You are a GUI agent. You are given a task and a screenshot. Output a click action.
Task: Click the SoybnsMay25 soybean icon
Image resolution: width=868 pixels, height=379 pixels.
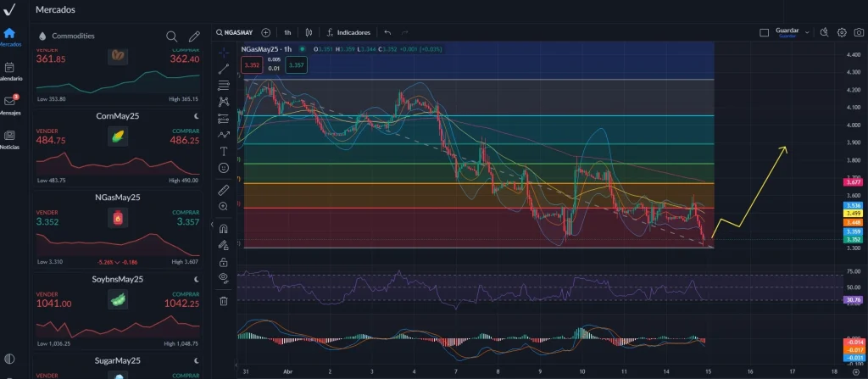point(117,299)
